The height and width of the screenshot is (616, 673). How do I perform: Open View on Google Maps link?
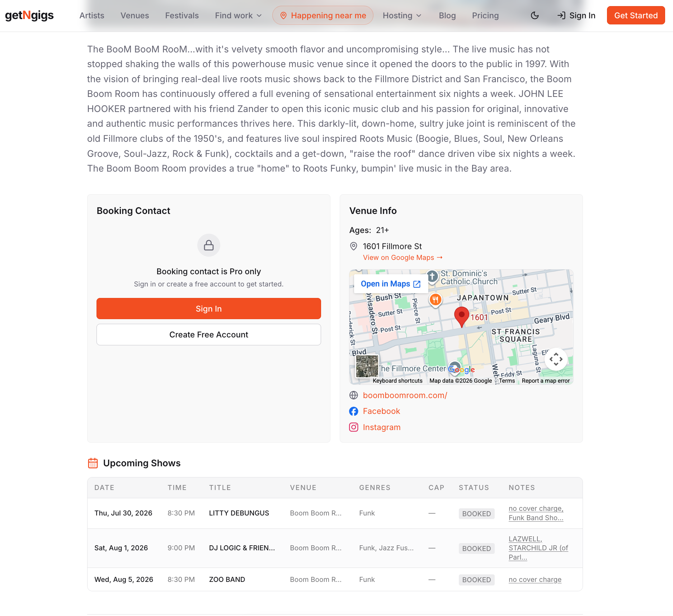403,257
